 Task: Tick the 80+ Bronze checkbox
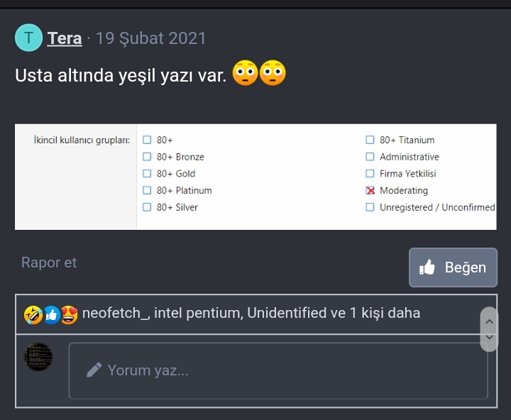coord(147,157)
